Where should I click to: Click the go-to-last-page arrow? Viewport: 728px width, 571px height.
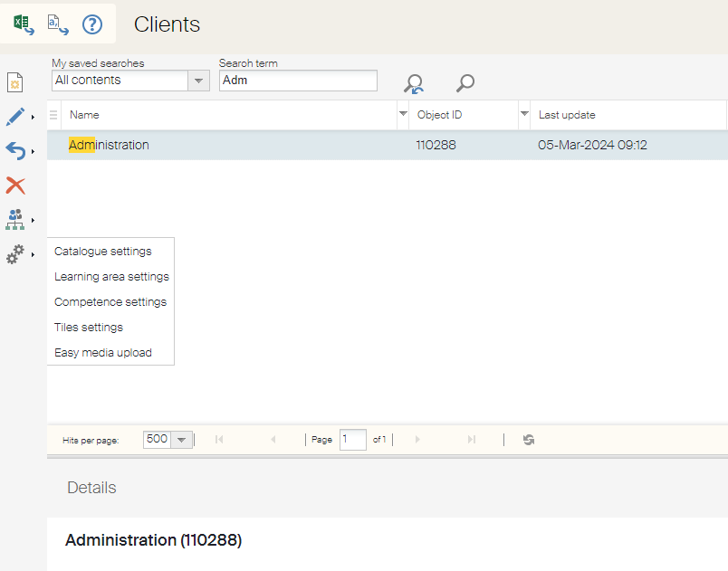[471, 439]
